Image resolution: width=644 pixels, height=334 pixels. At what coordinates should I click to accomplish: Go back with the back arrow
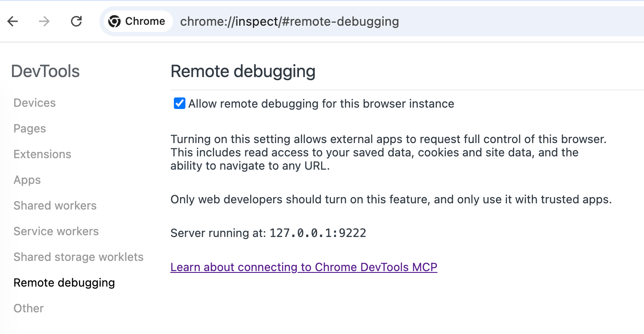point(13,21)
